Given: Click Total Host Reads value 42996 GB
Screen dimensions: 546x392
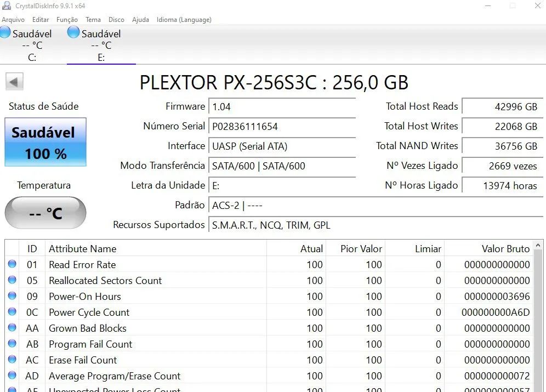Looking at the screenshot, I should (502, 106).
